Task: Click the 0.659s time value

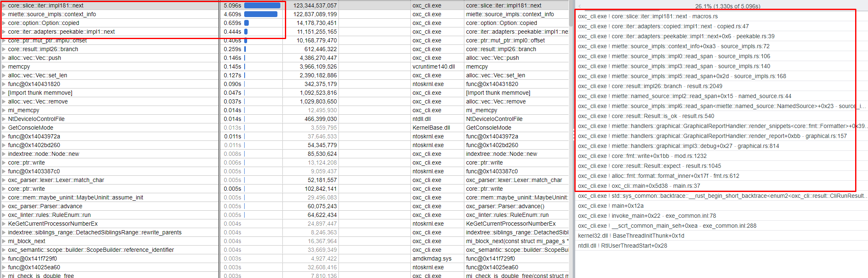Action: [233, 23]
